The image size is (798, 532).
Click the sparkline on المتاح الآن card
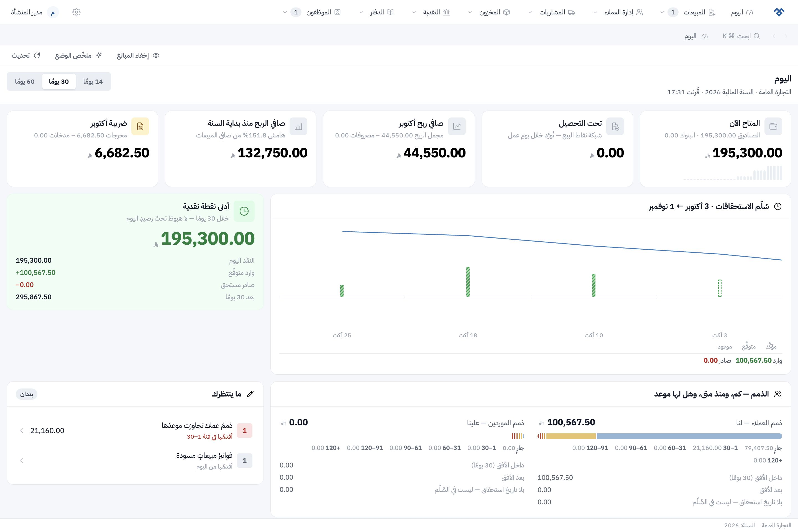733,173
